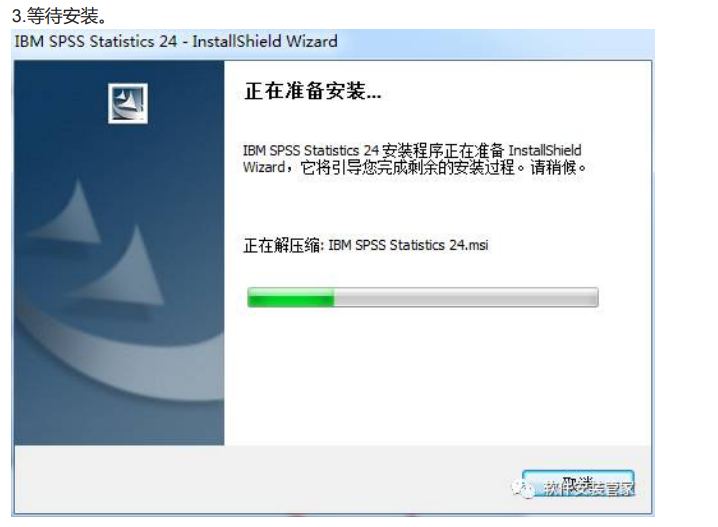This screenshot has height=527, width=718.
Task: Click the first line of the description paragraph
Action: tap(412, 150)
